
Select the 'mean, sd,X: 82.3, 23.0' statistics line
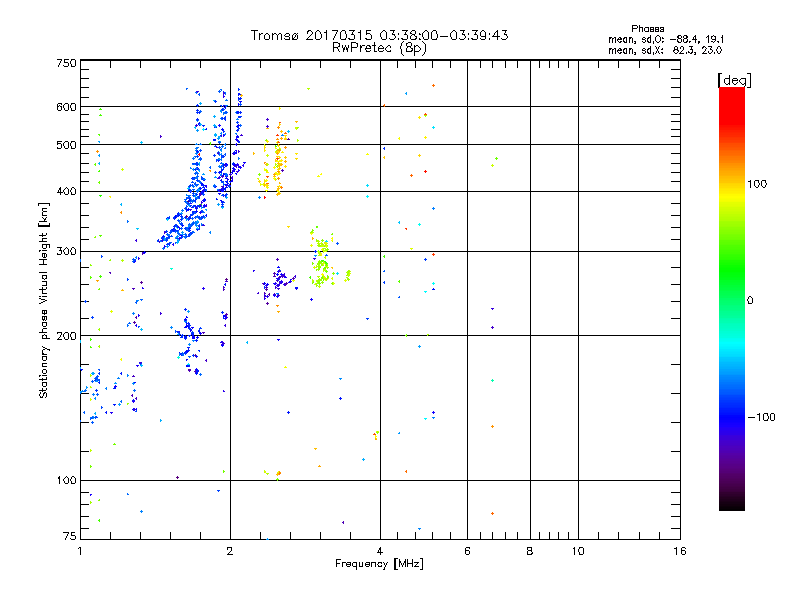pyautogui.click(x=665, y=50)
